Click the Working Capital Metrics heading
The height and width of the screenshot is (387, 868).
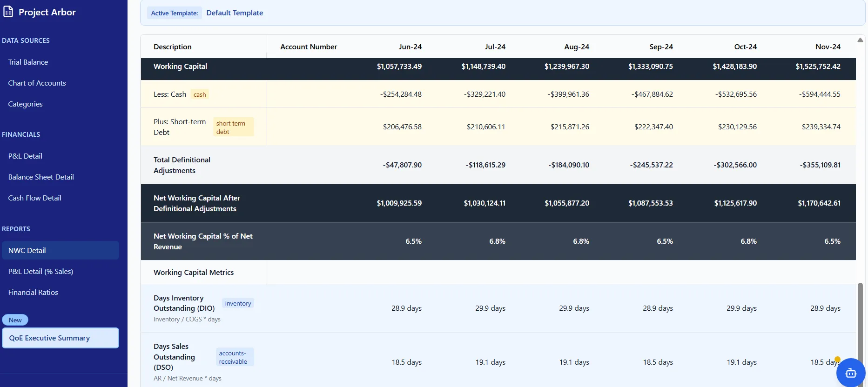(194, 272)
